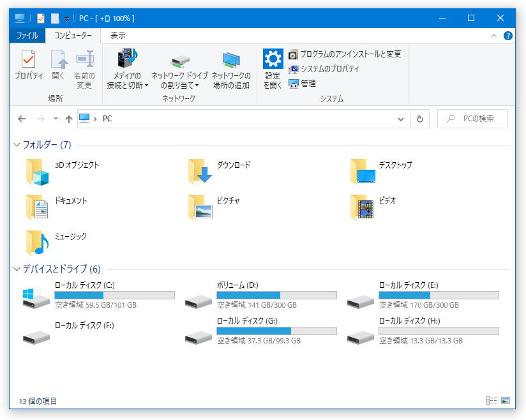Collapse the フォルダー (7) group
This screenshot has height=420, width=526.
click(17, 145)
